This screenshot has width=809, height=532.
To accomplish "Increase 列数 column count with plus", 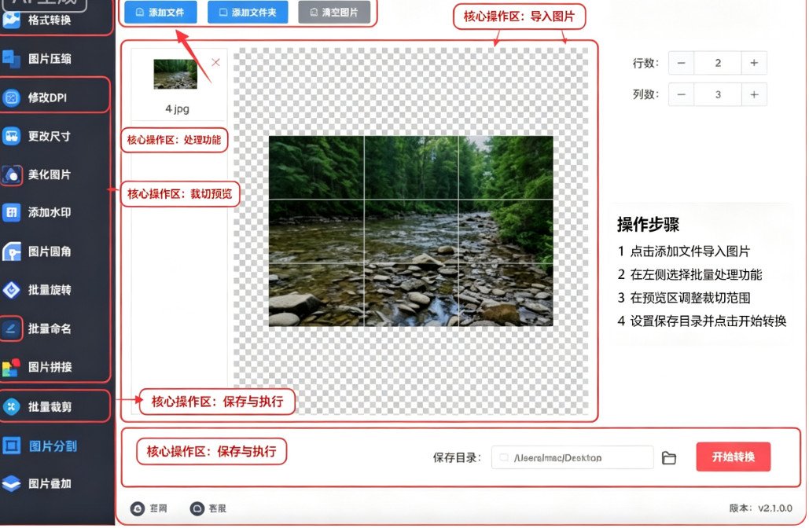I will 754,94.
